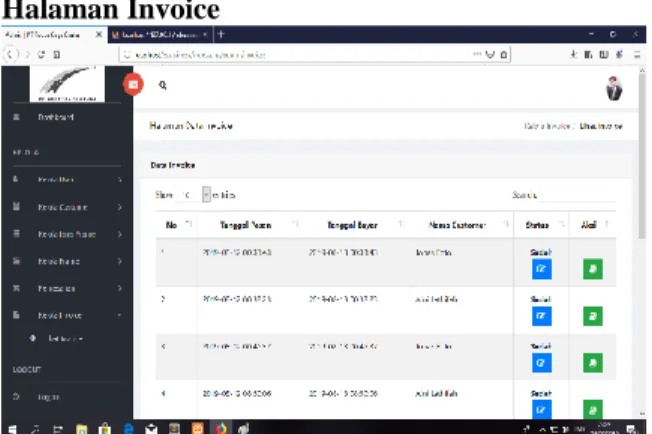This screenshot has width=652, height=434.
Task: Open the notification center in taskbar
Action: click(x=632, y=429)
